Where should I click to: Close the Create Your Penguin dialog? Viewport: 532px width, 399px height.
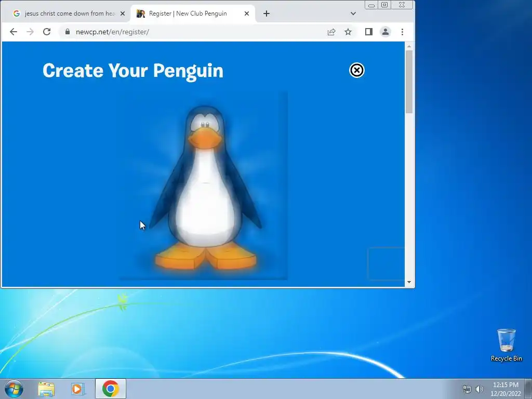click(x=356, y=70)
